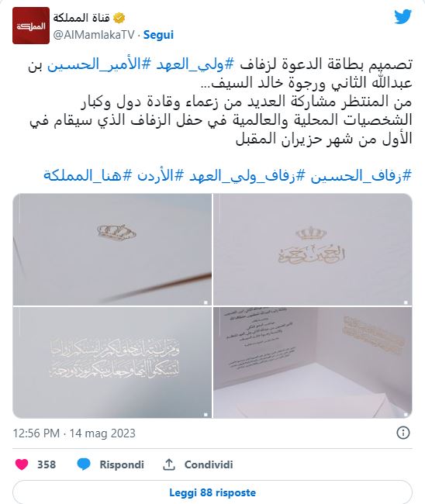Click the share upload arrow icon
The width and height of the screenshot is (425, 504).
(x=169, y=464)
